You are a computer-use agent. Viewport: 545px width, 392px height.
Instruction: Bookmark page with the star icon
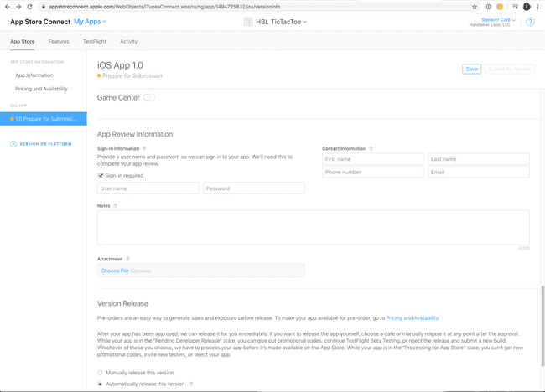pyautogui.click(x=475, y=7)
